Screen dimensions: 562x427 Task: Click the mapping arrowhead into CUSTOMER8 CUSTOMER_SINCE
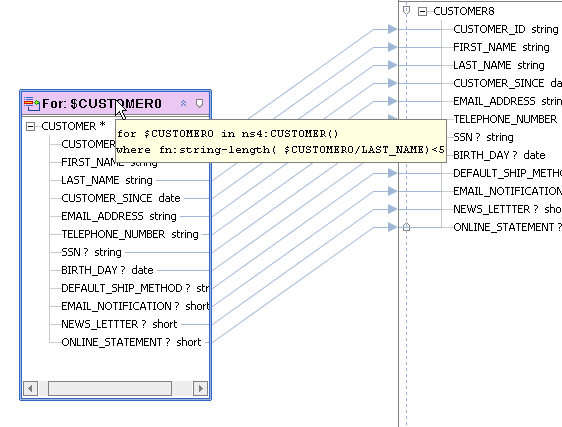[392, 83]
